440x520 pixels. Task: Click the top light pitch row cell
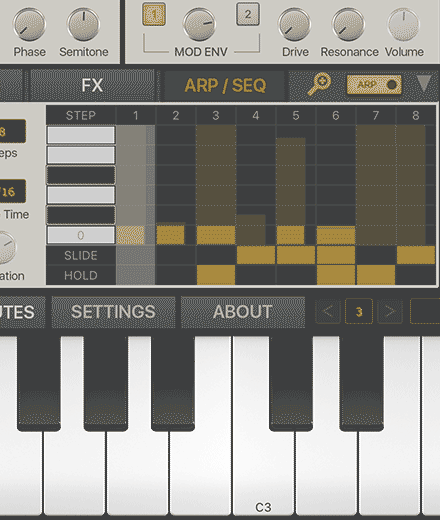81,135
